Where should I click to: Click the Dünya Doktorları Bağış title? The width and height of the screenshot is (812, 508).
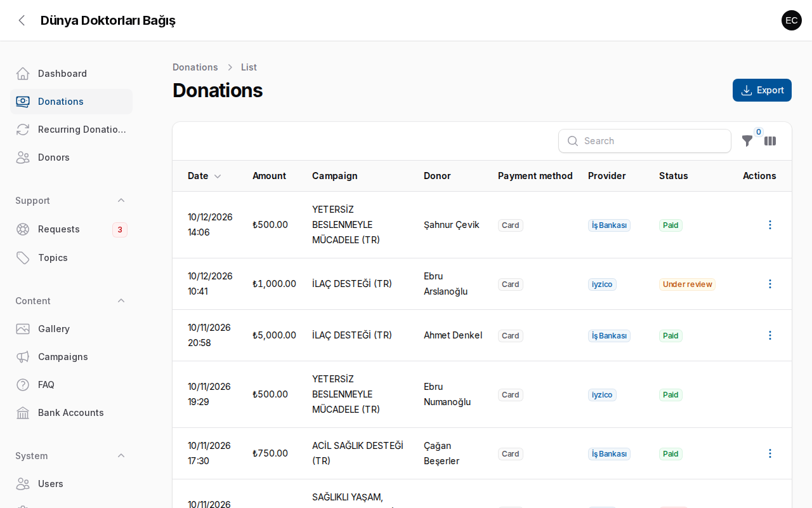click(108, 20)
